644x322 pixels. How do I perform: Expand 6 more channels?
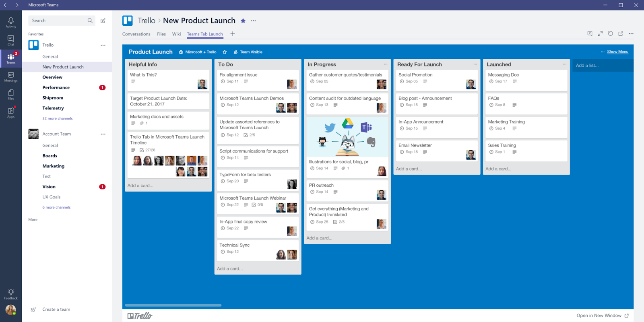coord(56,208)
